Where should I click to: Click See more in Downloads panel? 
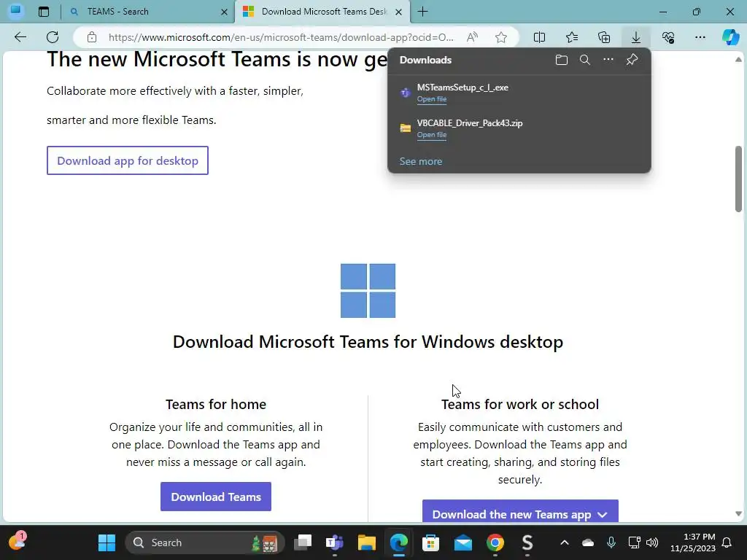pyautogui.click(x=421, y=161)
